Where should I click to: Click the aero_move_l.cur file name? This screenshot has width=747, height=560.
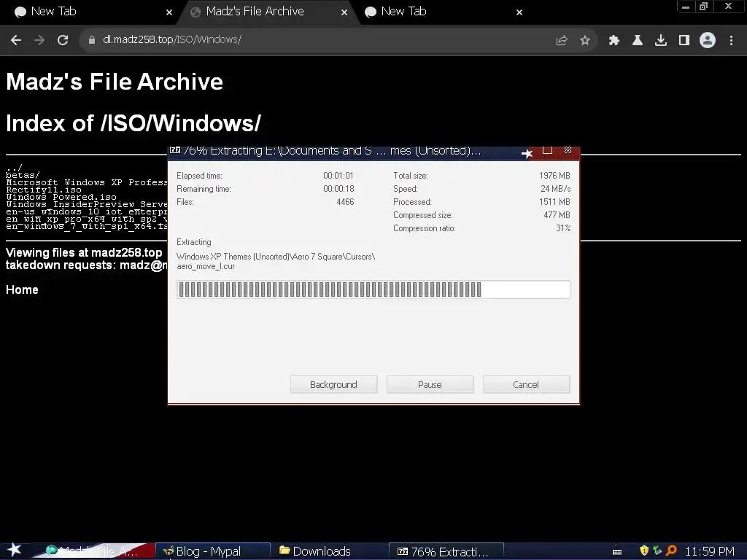click(x=206, y=266)
